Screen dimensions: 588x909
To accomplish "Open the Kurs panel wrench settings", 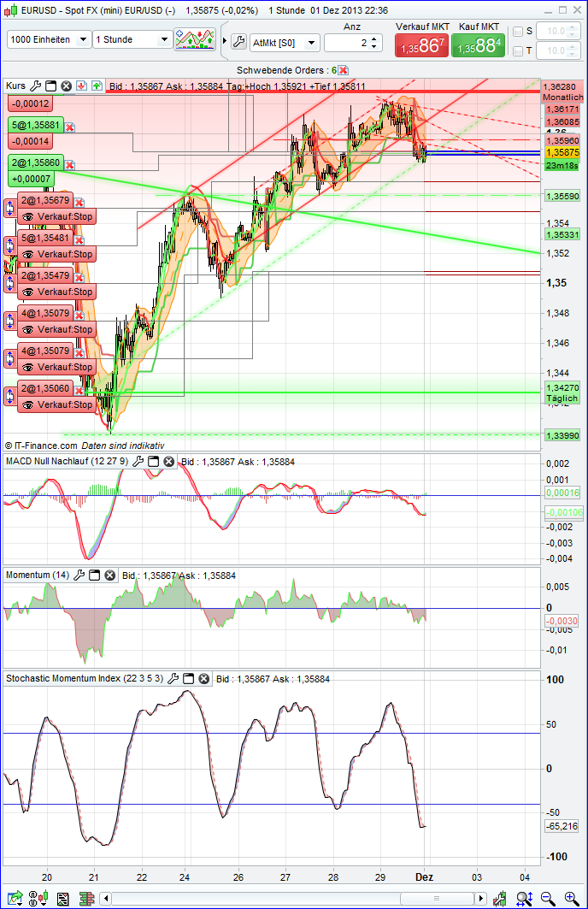I will pos(35,86).
